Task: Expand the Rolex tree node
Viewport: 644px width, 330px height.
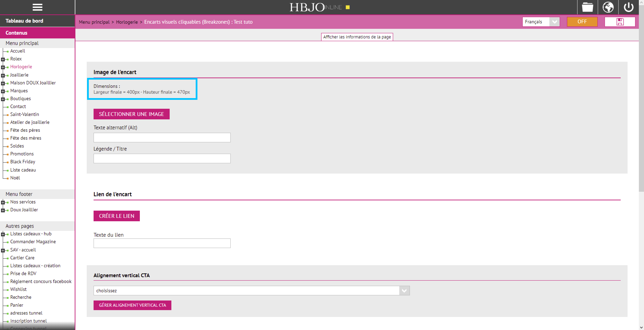Action: tap(3, 59)
